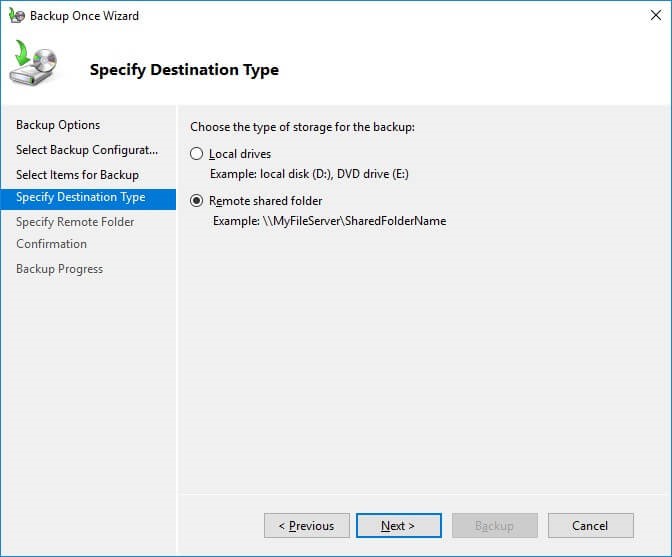This screenshot has width=672, height=557.
Task: Go to Select Backup Configuration step
Action: point(87,150)
